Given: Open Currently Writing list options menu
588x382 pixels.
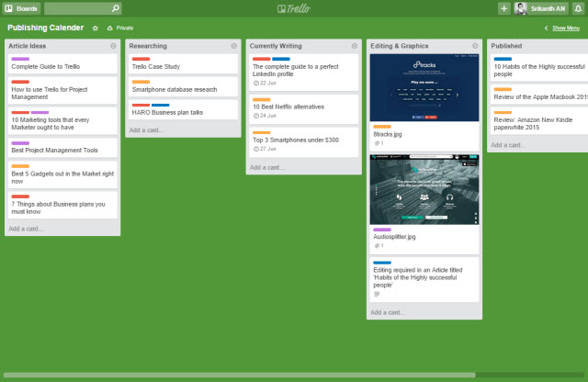Looking at the screenshot, I should click(355, 46).
